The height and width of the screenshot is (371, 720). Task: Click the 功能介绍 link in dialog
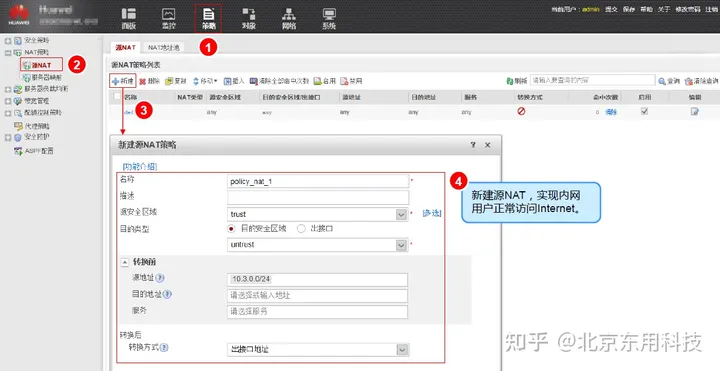click(x=140, y=166)
